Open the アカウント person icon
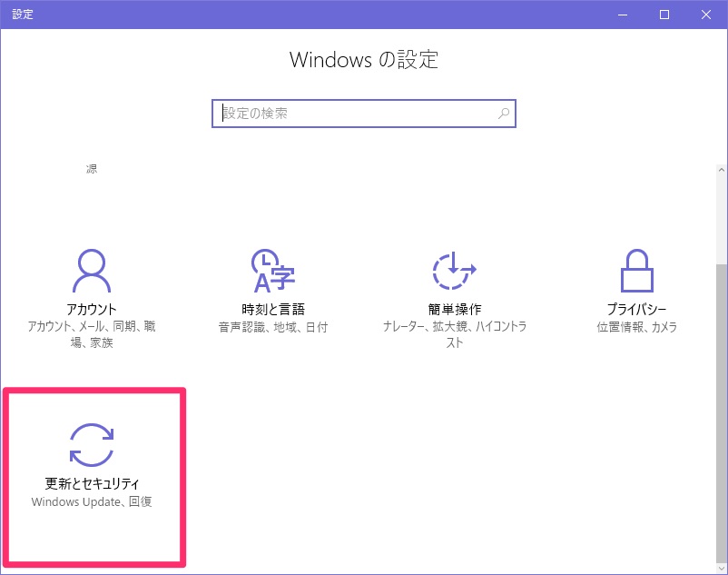The image size is (728, 575). tap(92, 271)
